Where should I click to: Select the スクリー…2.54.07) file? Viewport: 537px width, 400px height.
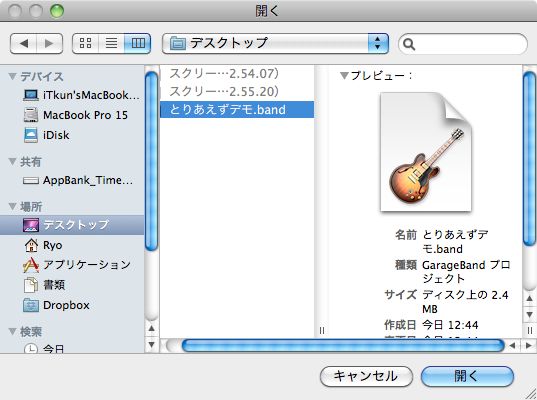[x=237, y=74]
